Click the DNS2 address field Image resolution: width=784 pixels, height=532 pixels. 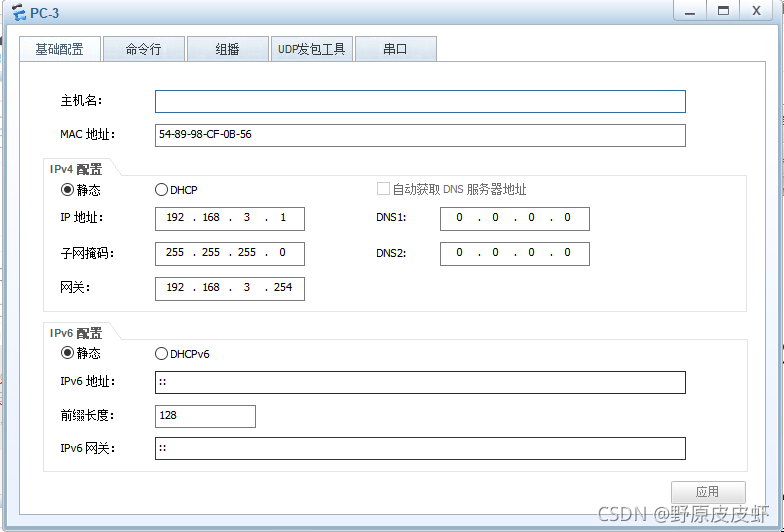tap(514, 254)
